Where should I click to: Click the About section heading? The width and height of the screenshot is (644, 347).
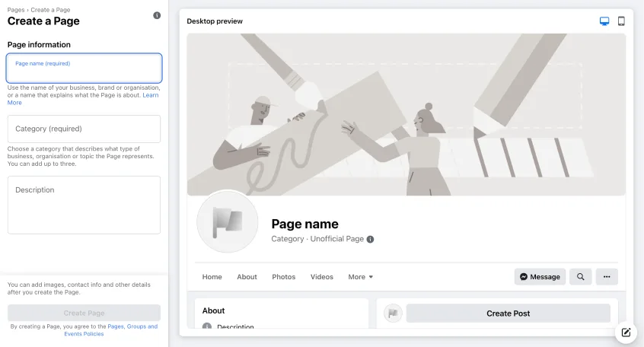pos(213,311)
